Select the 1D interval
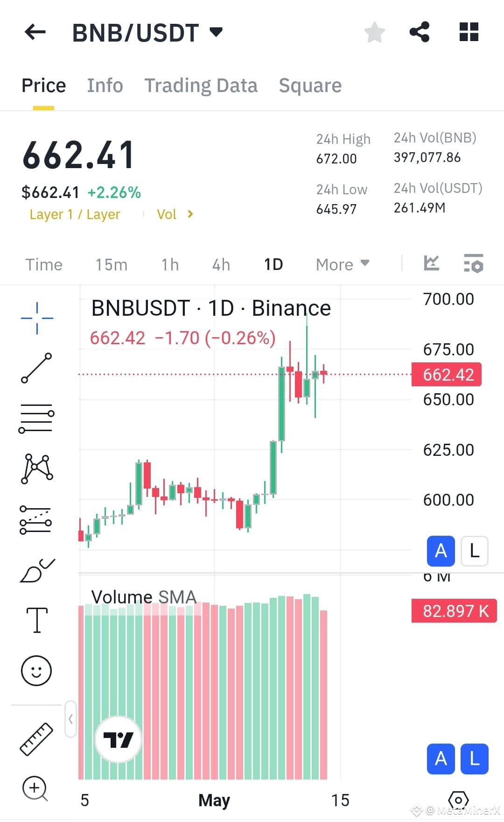The width and height of the screenshot is (504, 822). tap(273, 264)
